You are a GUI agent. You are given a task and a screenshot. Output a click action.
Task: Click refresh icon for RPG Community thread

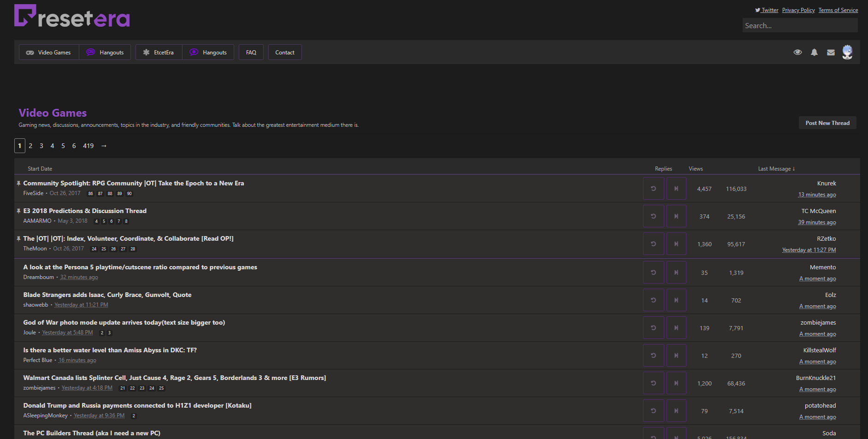654,189
